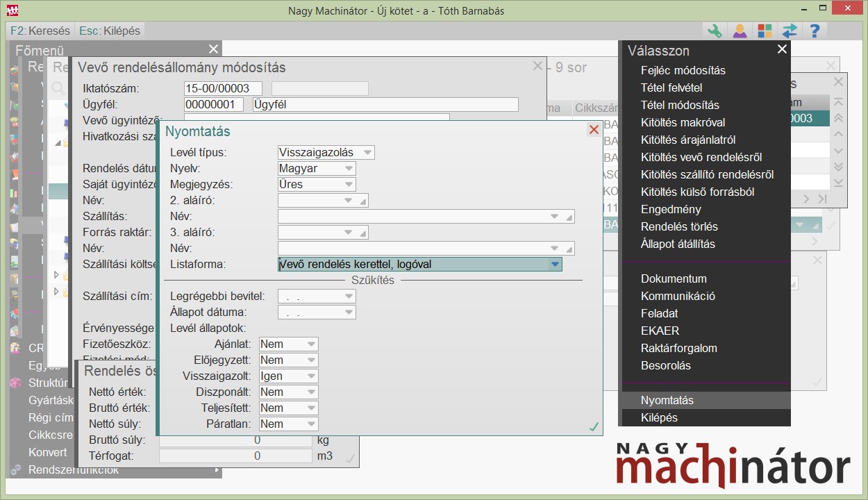Screen dimensions: 868x500
Task: Open the colorful four-squares icon
Action: pyautogui.click(x=765, y=31)
